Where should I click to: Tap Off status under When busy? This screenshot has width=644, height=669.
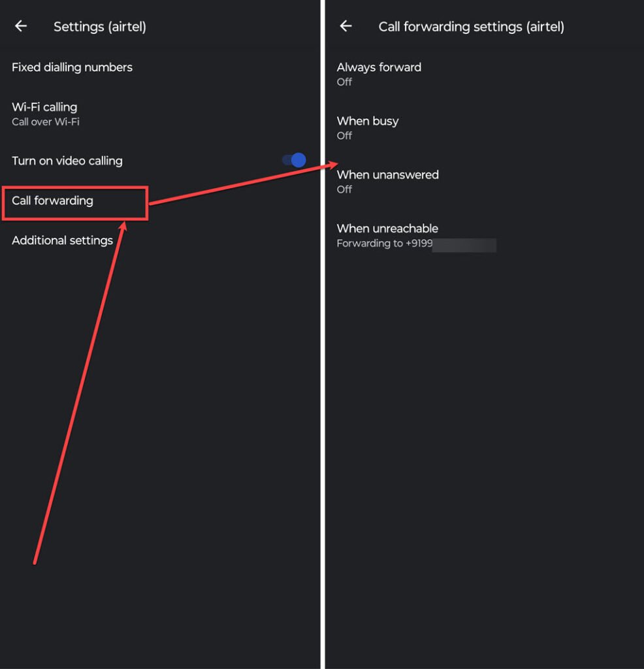point(344,136)
